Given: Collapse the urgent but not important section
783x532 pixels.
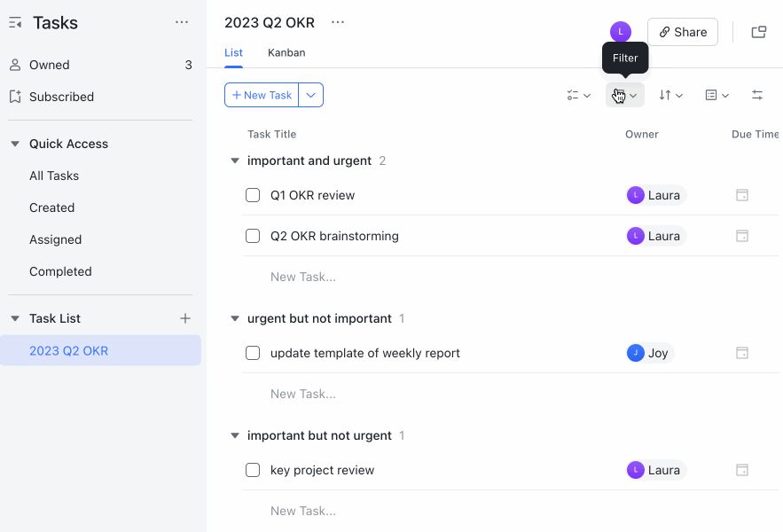Looking at the screenshot, I should point(234,318).
